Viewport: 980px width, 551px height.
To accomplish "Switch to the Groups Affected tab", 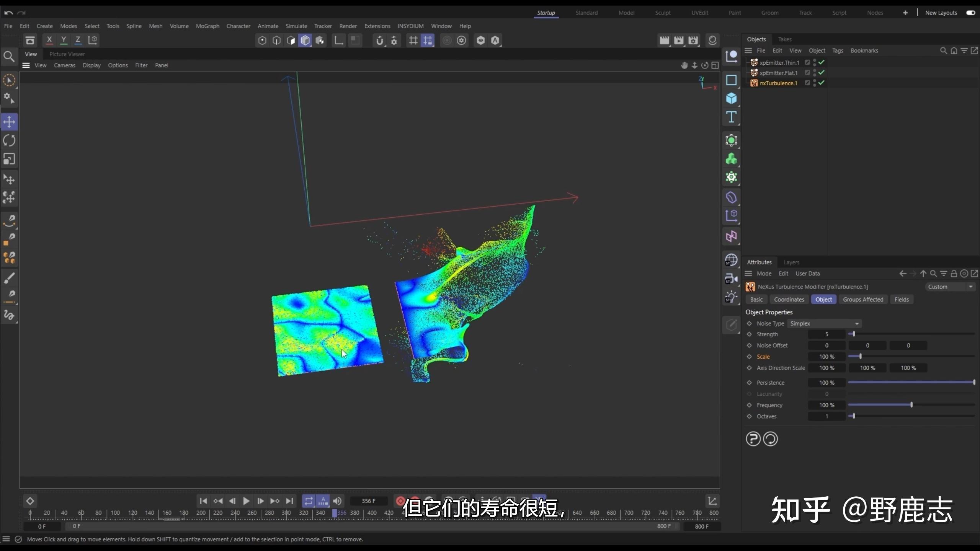I will pyautogui.click(x=863, y=300).
